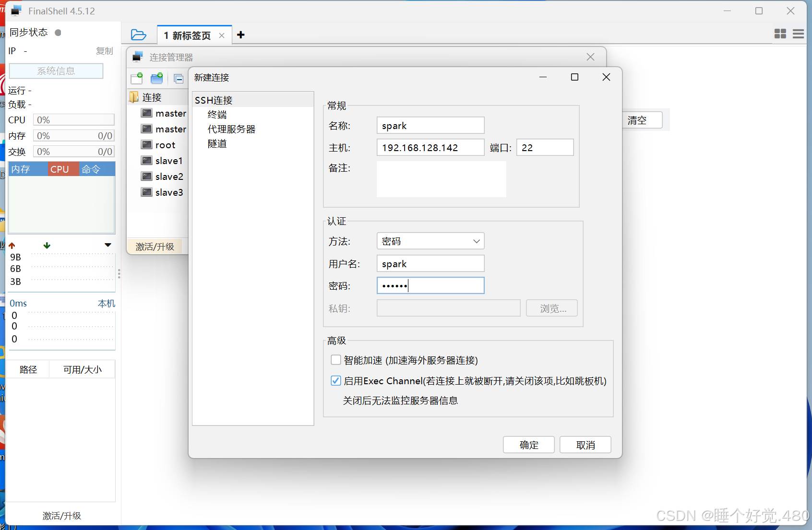Expand the SSH连接 section list
Screen dimensions: 812x530
click(214, 100)
